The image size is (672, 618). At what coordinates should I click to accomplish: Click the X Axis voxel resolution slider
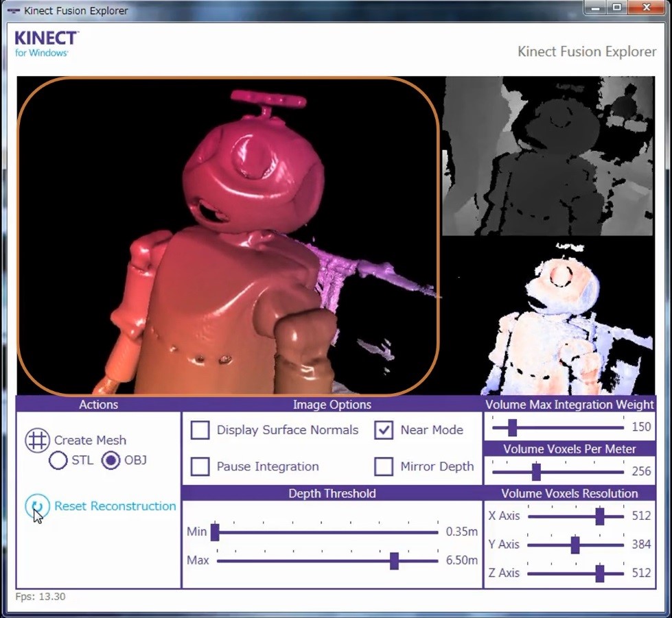pyautogui.click(x=599, y=516)
